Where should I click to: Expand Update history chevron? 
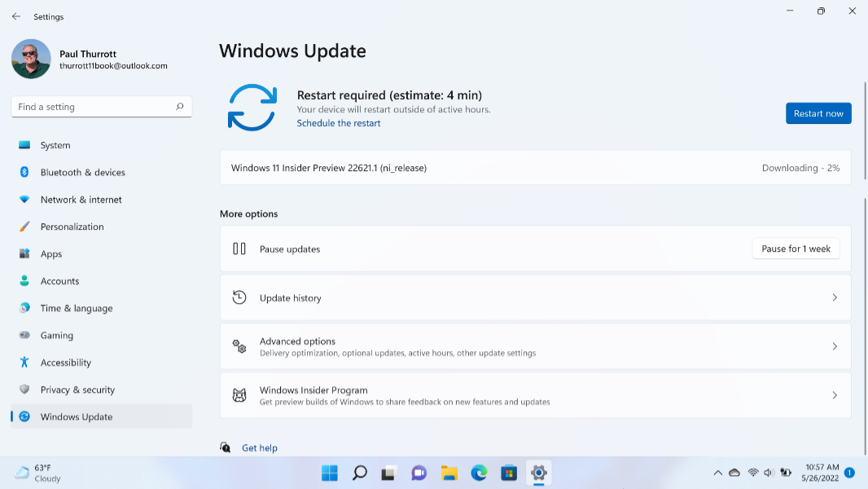[x=834, y=297]
